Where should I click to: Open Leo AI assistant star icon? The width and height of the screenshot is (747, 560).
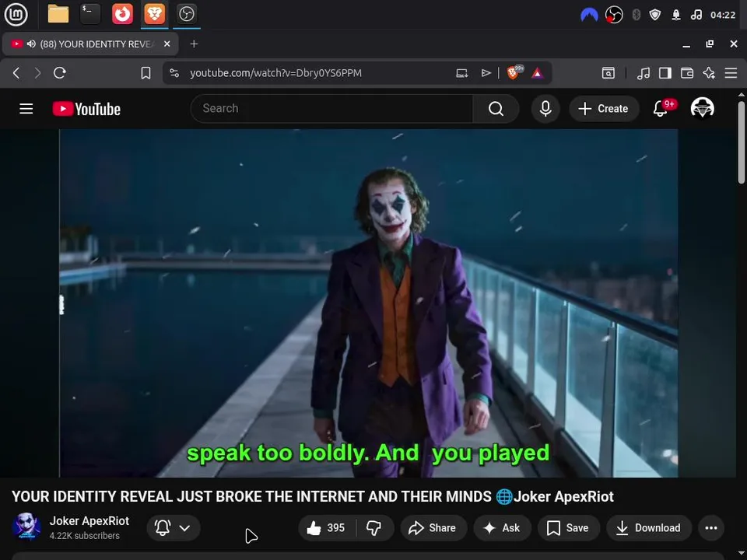pos(709,73)
